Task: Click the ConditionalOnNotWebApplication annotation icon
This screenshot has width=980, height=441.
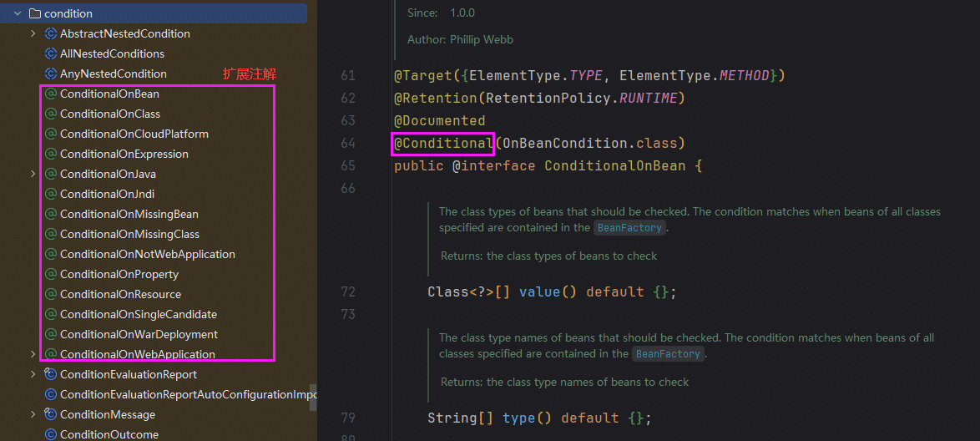Action: point(51,254)
